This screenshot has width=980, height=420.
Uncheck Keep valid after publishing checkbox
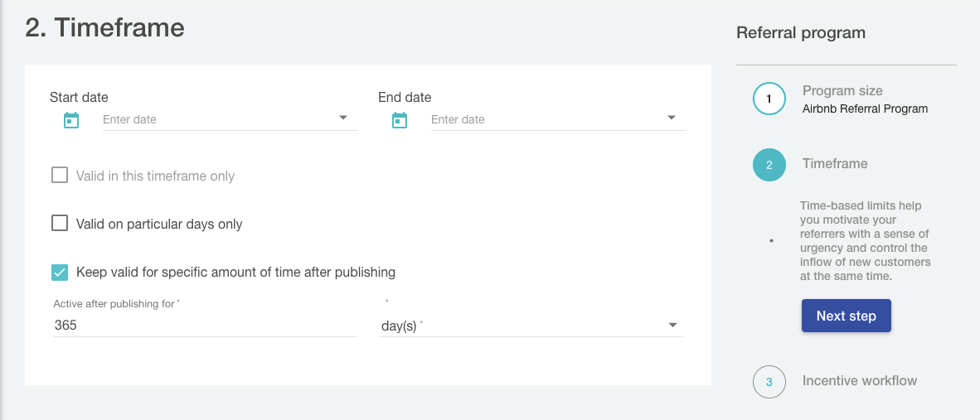tap(60, 272)
